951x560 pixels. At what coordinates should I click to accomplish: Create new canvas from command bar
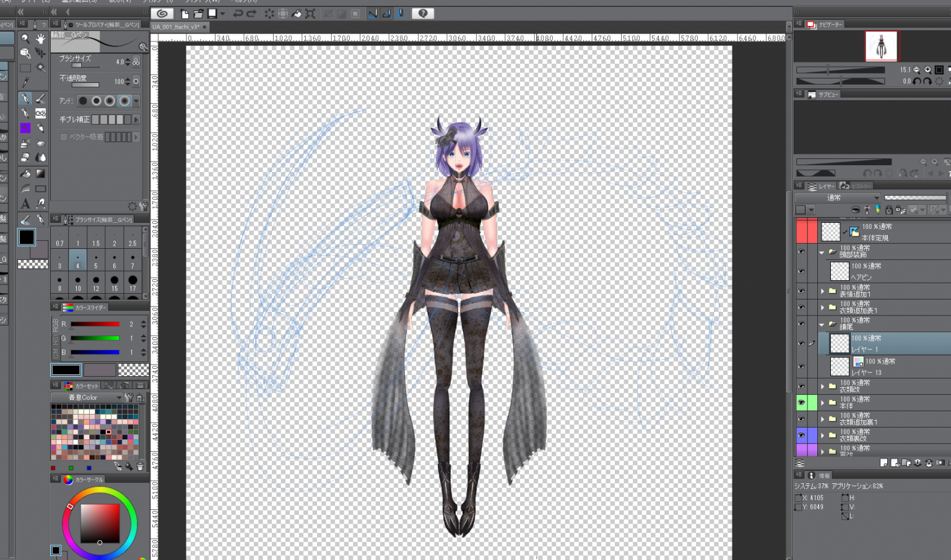pyautogui.click(x=185, y=14)
